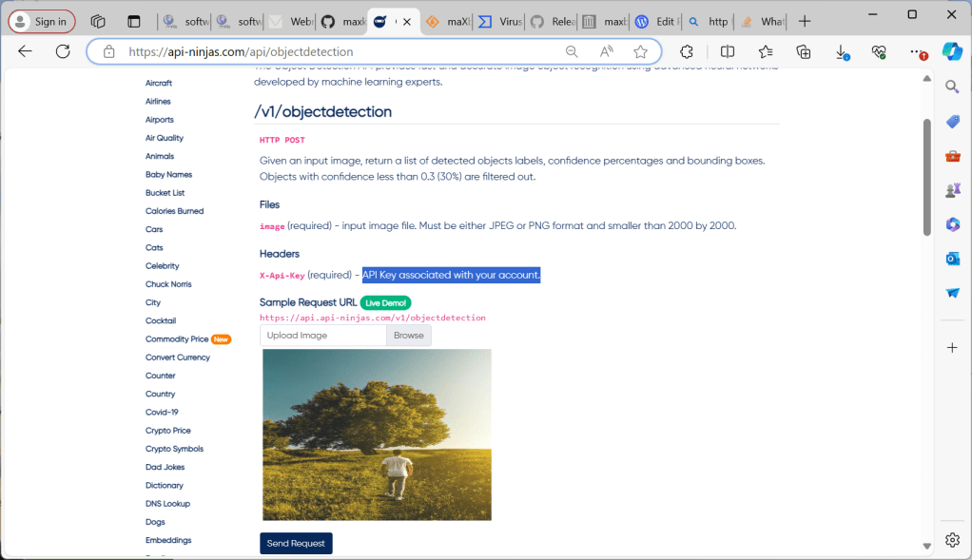Image resolution: width=972 pixels, height=560 pixels.
Task: Switch to the Edit WordPress tab
Action: pos(654,21)
